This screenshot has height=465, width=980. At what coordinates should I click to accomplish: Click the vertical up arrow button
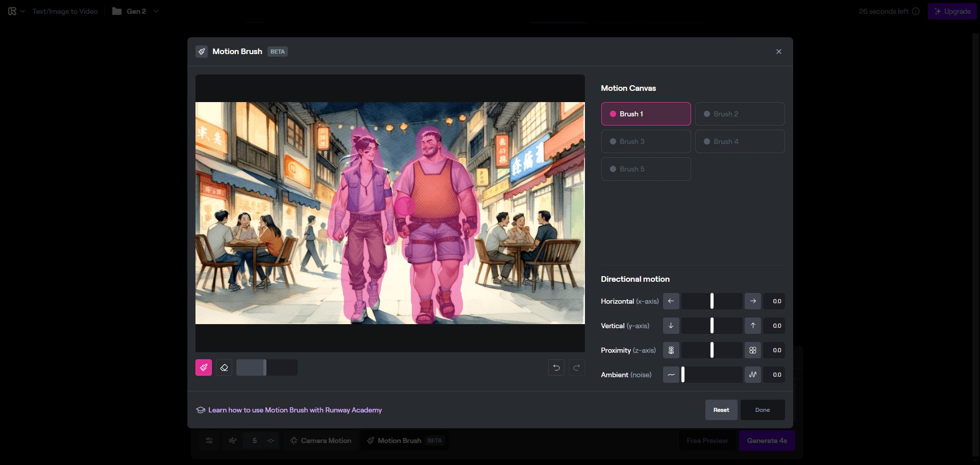[753, 326]
